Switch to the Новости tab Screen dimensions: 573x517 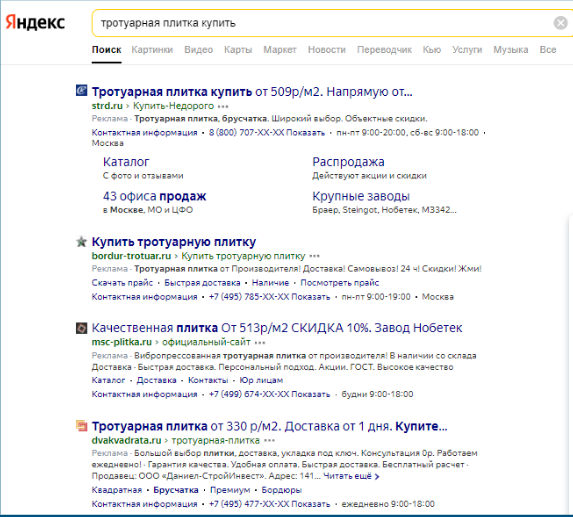pos(327,50)
